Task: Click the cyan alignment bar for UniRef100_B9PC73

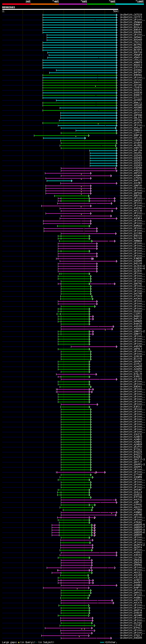Action: click(x=59, y=180)
